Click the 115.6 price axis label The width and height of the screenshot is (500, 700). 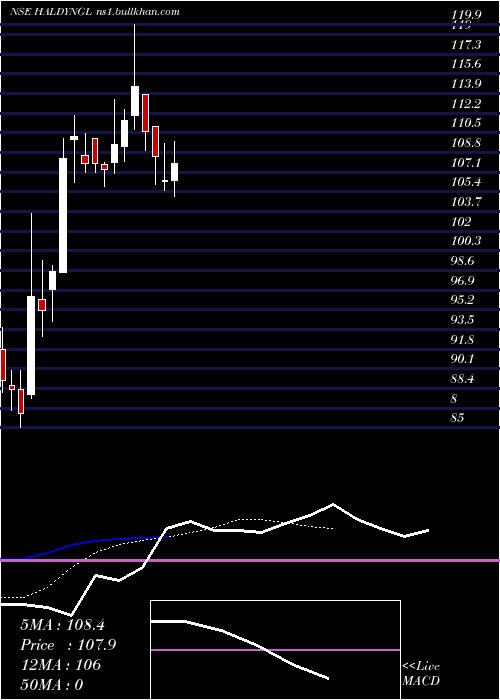pos(466,64)
